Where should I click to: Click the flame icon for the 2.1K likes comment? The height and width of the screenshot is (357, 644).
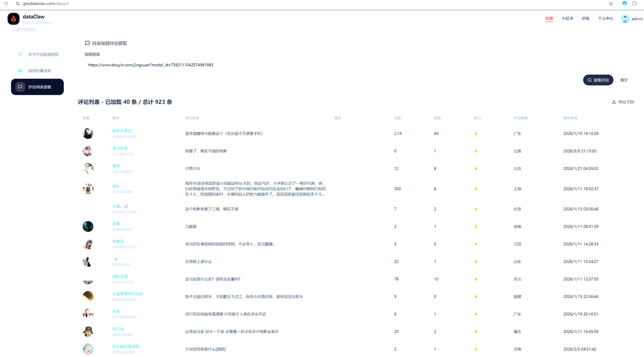click(476, 134)
